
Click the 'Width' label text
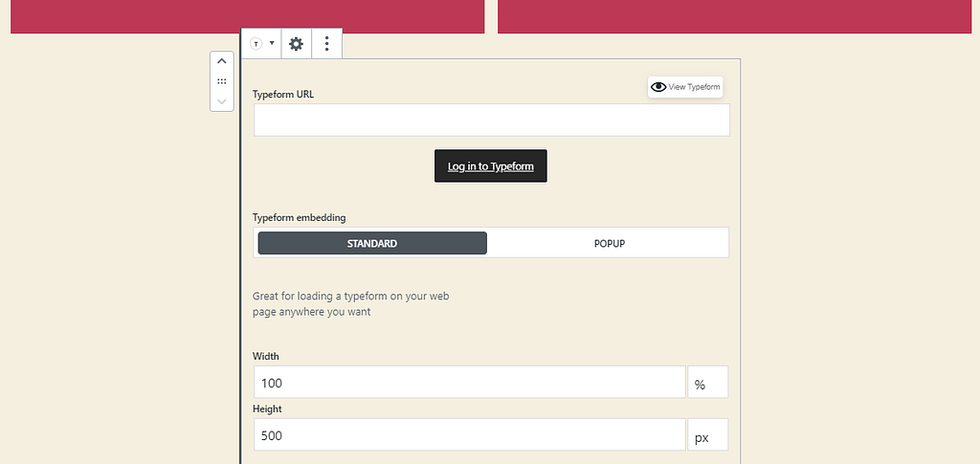coord(266,356)
